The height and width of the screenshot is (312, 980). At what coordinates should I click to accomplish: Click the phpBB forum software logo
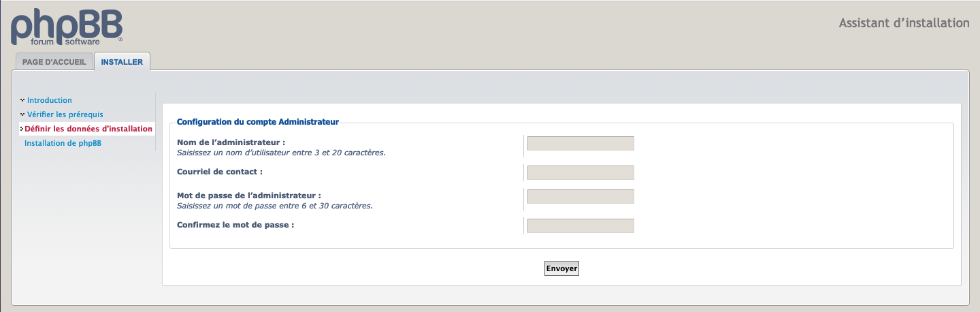click(66, 29)
